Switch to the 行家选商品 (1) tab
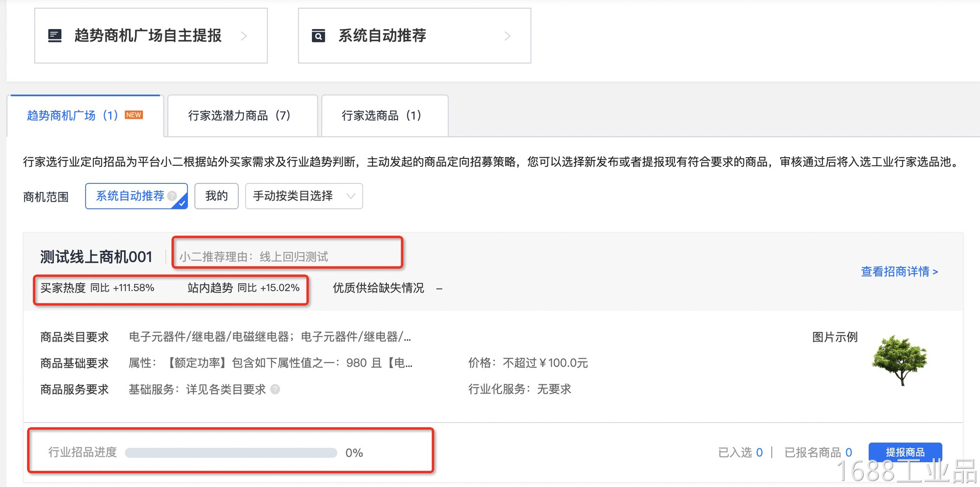The image size is (980, 487). pyautogui.click(x=382, y=116)
